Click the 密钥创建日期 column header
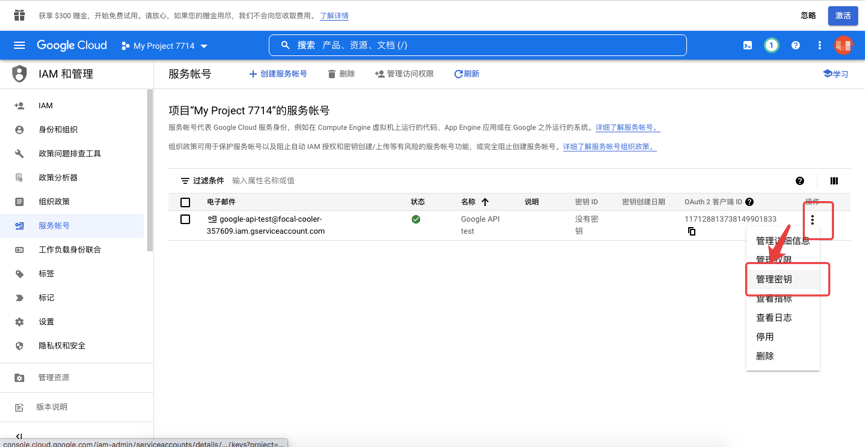 [x=643, y=202]
